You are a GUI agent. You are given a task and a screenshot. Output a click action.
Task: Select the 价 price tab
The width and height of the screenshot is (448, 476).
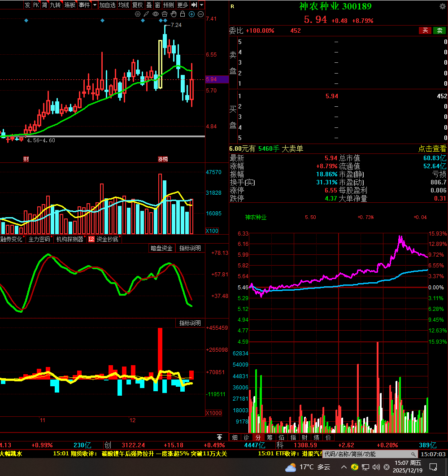(328, 437)
